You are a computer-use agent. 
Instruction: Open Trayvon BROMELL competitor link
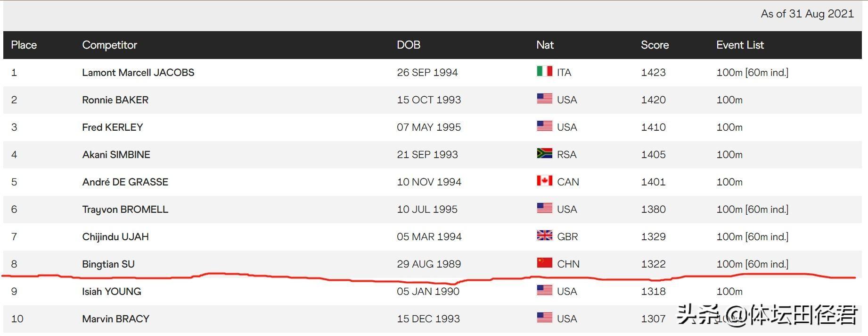coord(125,209)
